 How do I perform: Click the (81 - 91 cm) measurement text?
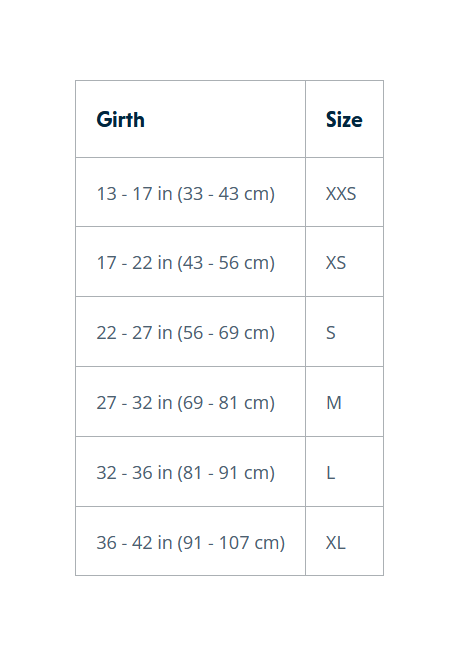pos(226,473)
